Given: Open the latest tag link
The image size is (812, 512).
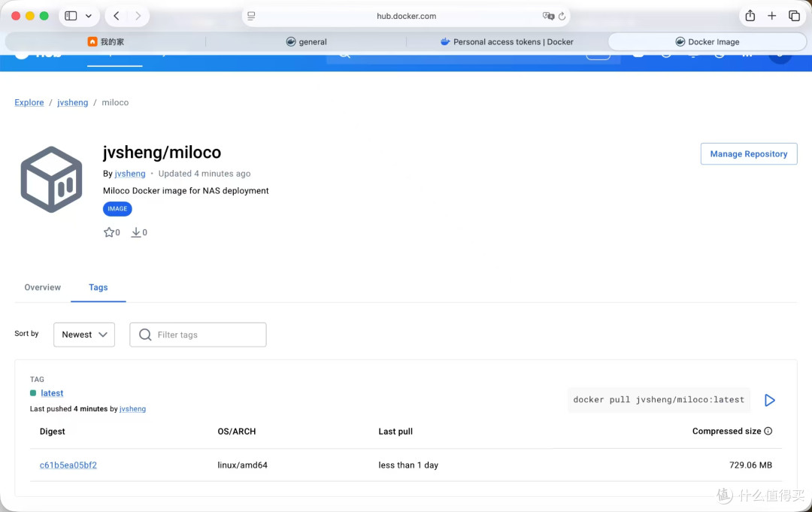Looking at the screenshot, I should click(52, 393).
